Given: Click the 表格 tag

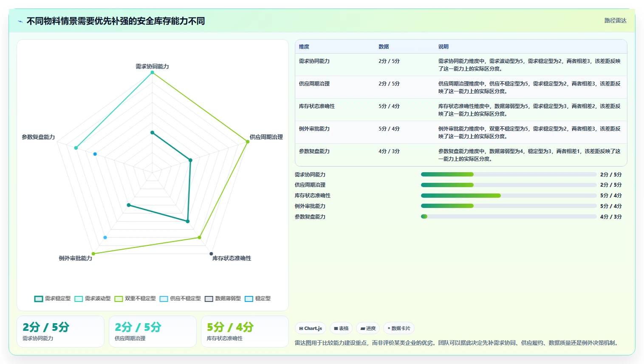Looking at the screenshot, I should click(x=341, y=328).
